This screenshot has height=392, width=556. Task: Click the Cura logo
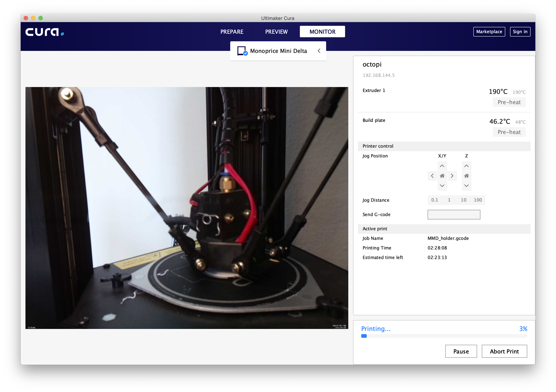(45, 32)
